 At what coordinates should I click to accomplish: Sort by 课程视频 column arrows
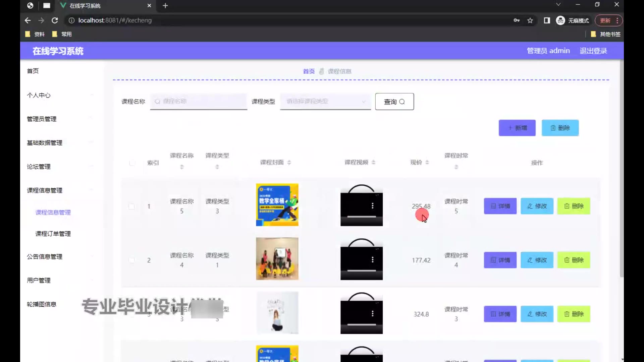tap(373, 163)
